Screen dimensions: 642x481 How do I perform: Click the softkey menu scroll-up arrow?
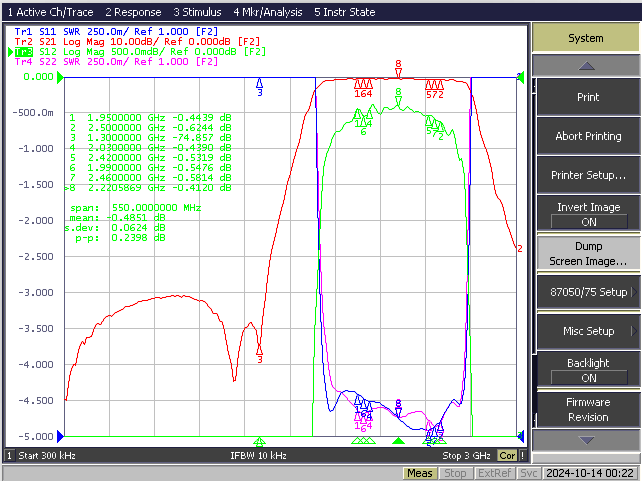coord(586,65)
